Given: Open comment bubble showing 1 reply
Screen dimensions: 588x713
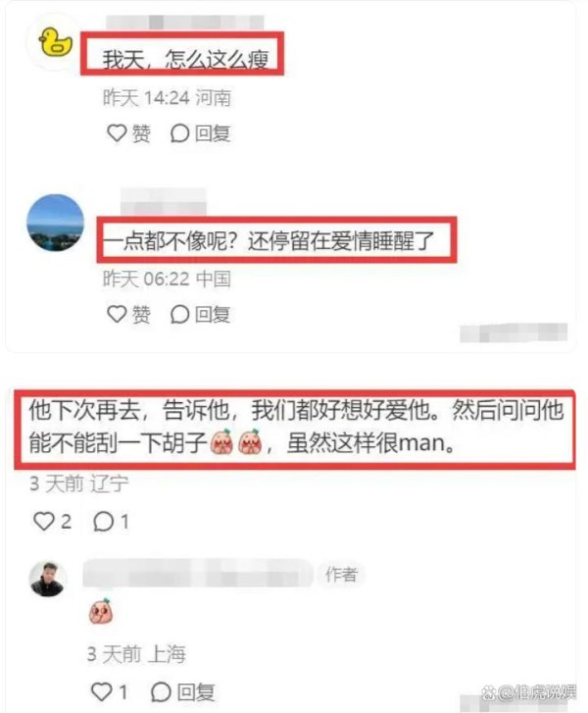Looking at the screenshot, I should (x=103, y=522).
